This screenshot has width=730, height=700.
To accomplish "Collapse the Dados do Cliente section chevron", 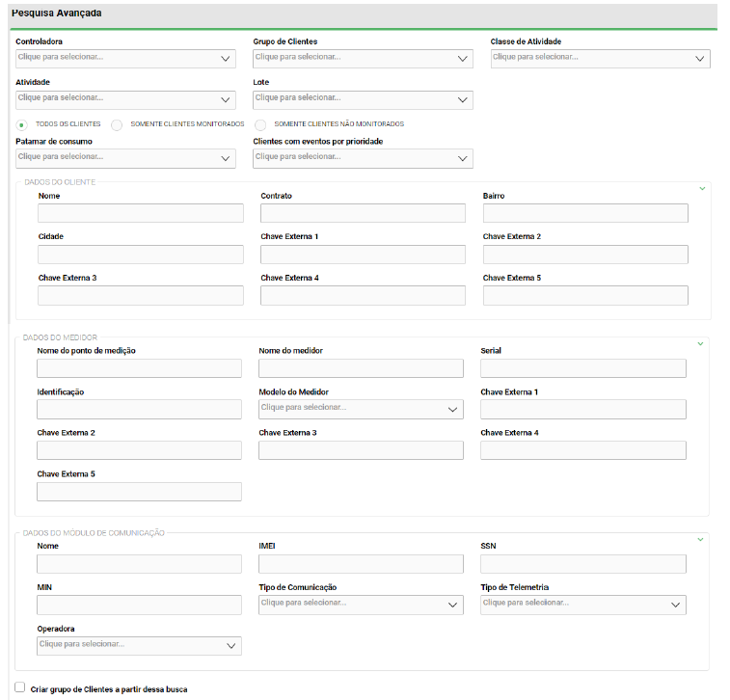I will [x=702, y=188].
